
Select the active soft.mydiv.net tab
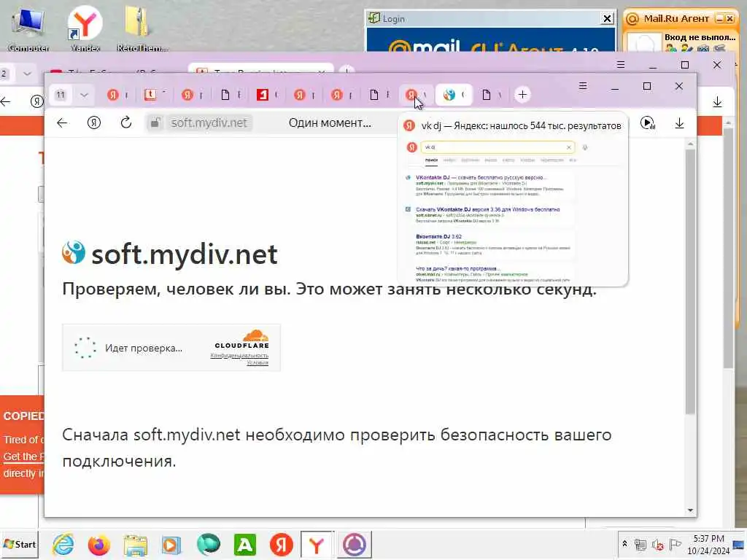pos(453,95)
